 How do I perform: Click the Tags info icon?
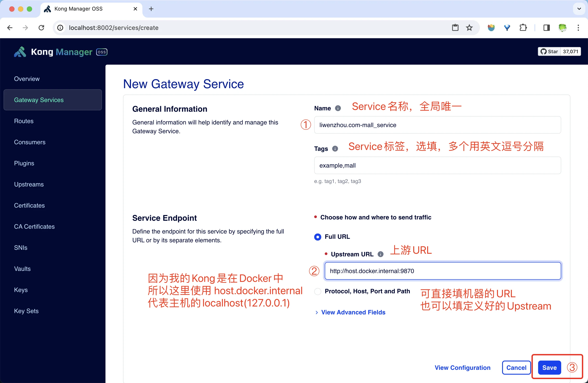point(335,148)
